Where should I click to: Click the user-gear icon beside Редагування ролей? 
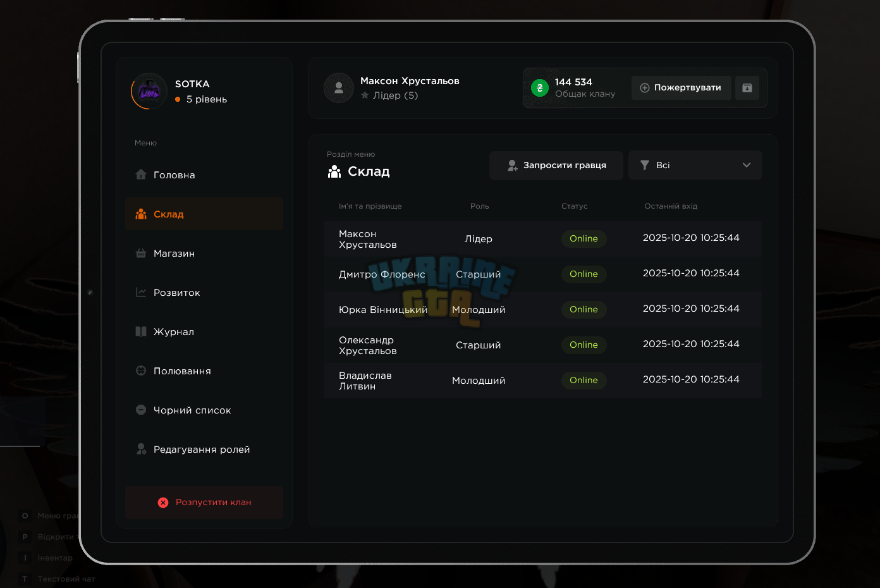click(141, 449)
